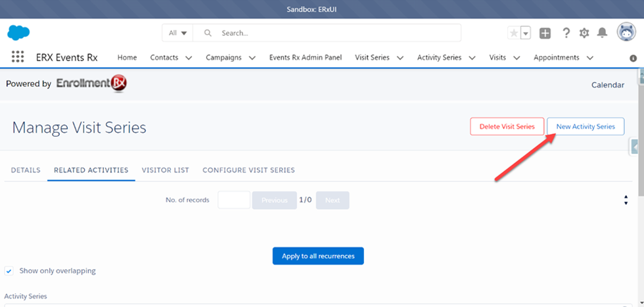Open the App Launcher grid icon
Image resolution: width=644 pixels, height=307 pixels.
click(18, 57)
